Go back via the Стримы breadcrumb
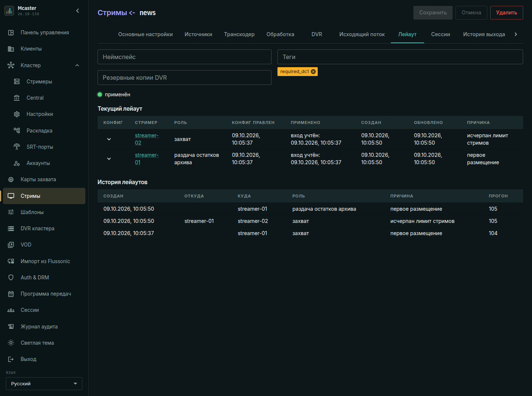The image size is (532, 396). click(112, 13)
